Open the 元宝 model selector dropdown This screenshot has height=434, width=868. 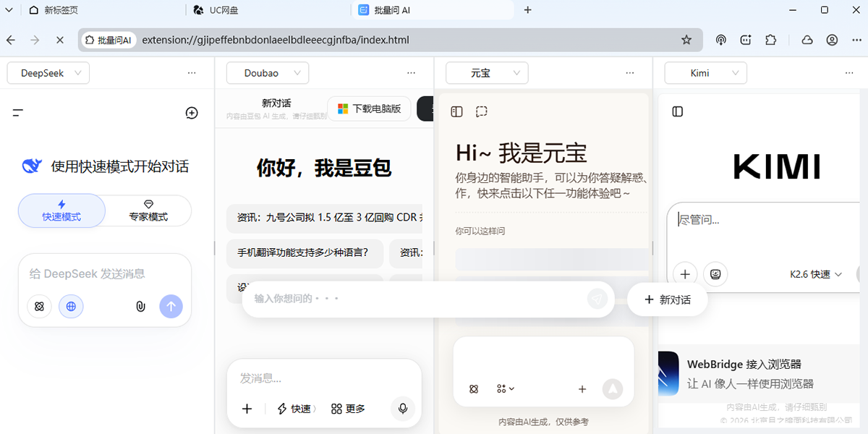point(487,73)
